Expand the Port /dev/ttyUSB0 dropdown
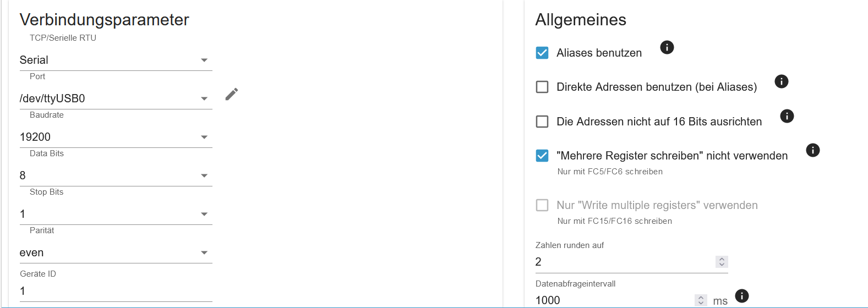This screenshot has height=308, width=868. tap(116, 98)
